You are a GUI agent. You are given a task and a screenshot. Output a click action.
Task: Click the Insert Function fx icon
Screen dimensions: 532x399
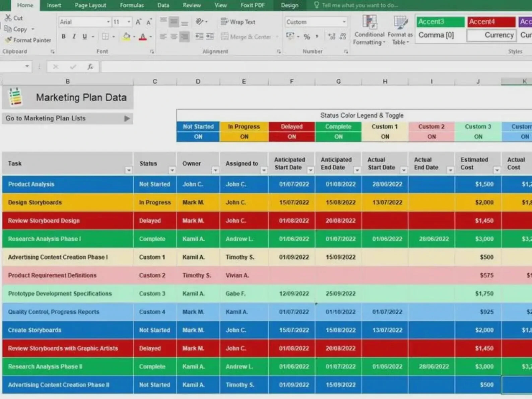point(90,67)
